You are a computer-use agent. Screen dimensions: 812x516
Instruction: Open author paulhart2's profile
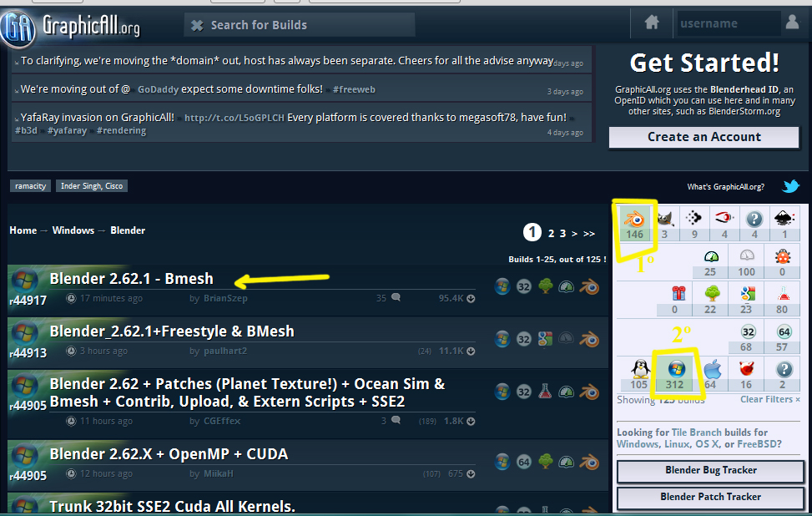pyautogui.click(x=225, y=351)
